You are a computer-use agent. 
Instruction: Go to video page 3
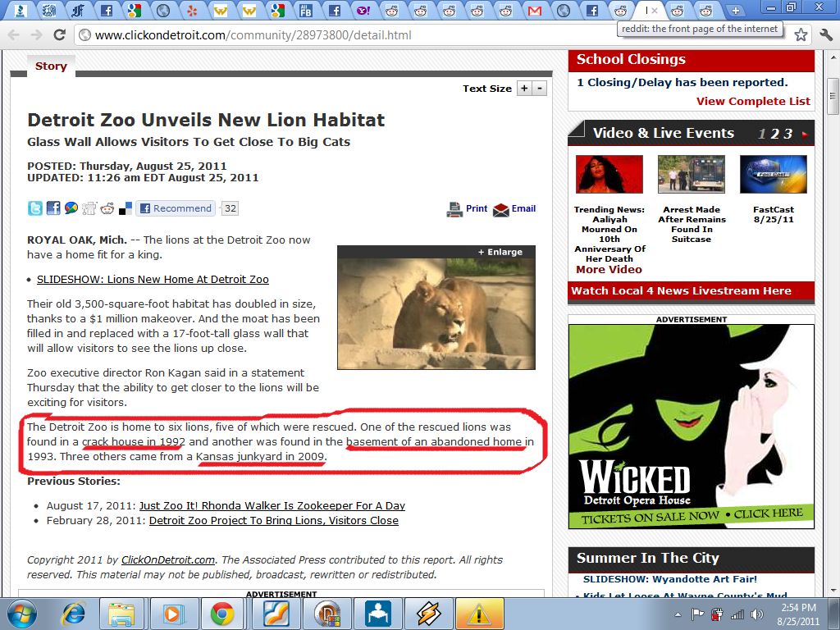pos(787,134)
